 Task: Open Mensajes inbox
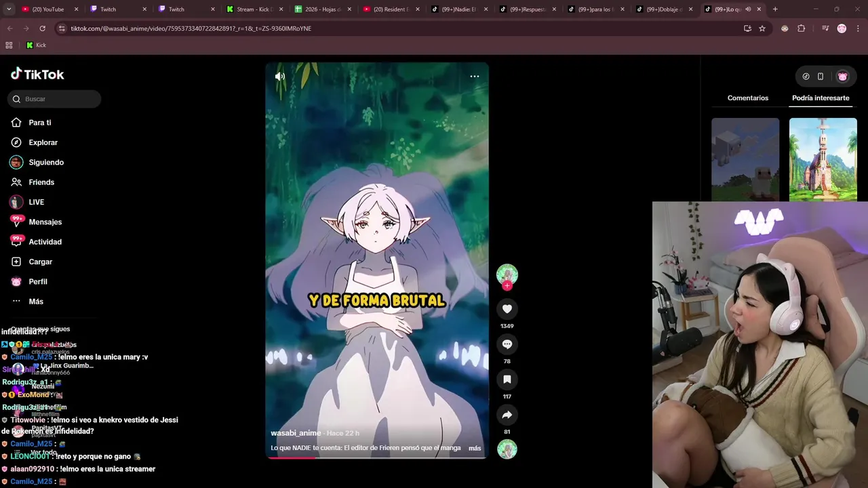[x=45, y=222]
